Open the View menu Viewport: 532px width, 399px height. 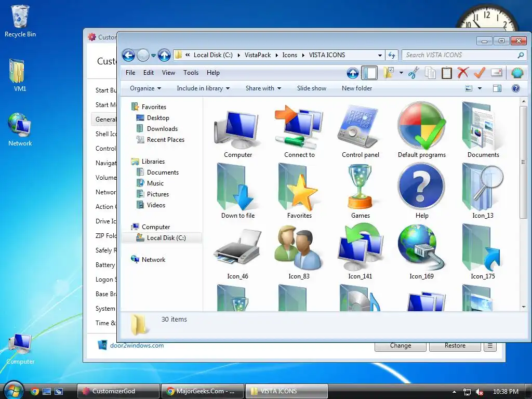168,73
